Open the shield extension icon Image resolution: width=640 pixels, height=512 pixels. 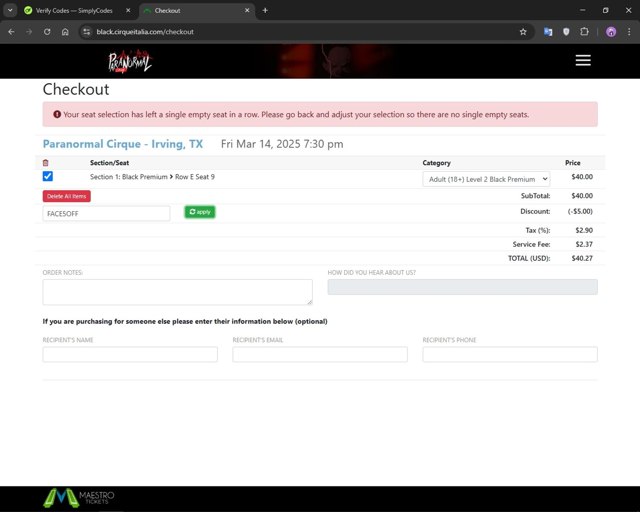566,32
